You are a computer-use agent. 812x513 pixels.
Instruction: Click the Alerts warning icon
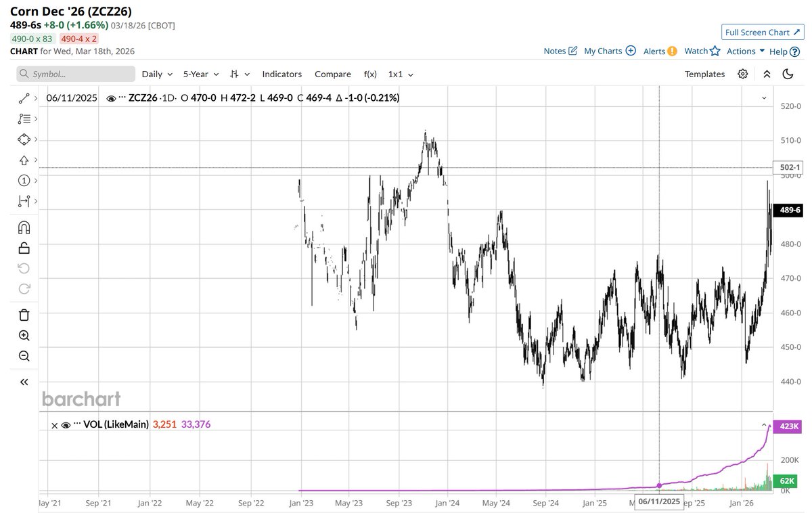coord(672,51)
